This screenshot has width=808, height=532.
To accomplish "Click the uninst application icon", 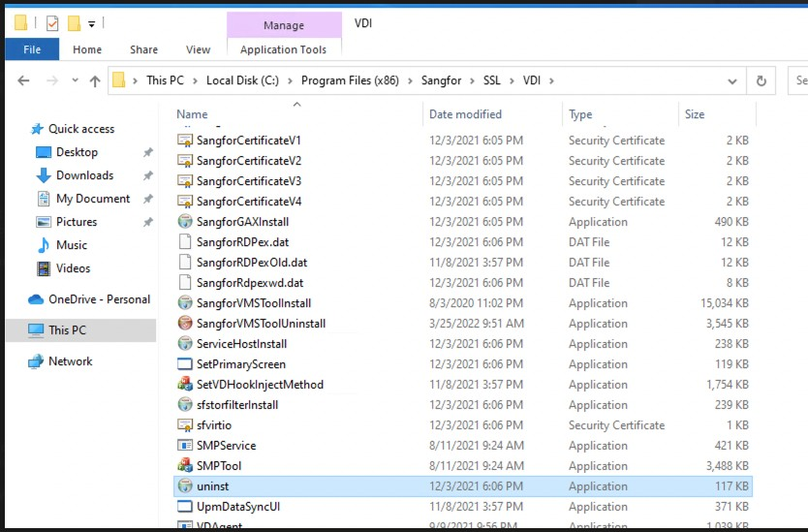I will click(x=184, y=486).
